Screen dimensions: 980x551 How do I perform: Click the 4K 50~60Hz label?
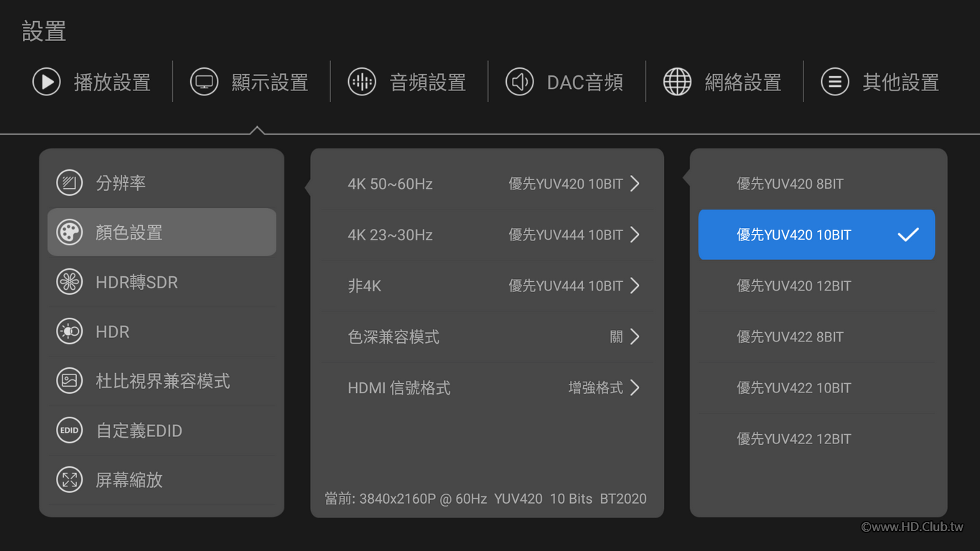point(390,184)
